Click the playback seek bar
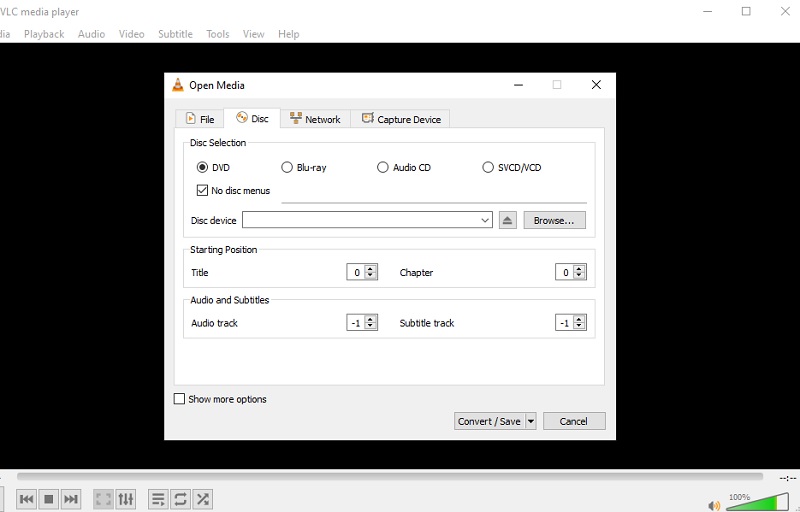The width and height of the screenshot is (800, 512). point(390,476)
